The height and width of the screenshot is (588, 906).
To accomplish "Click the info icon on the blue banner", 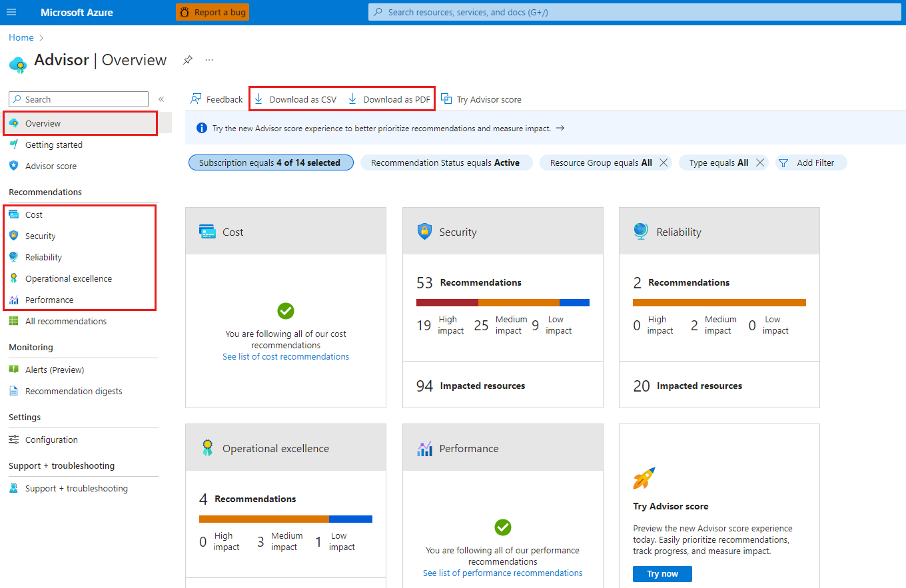I will click(202, 128).
